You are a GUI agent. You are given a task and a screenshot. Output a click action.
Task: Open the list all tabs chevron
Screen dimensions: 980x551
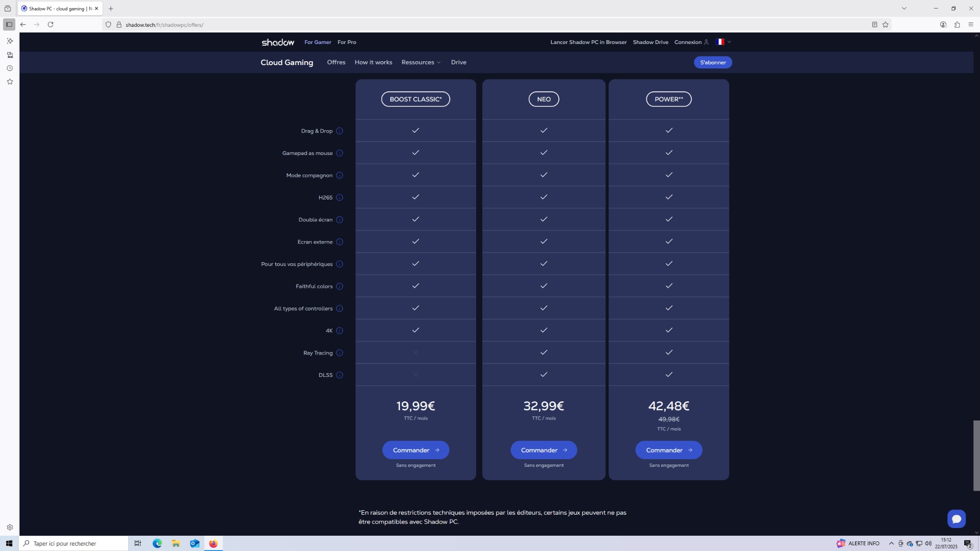click(x=904, y=9)
